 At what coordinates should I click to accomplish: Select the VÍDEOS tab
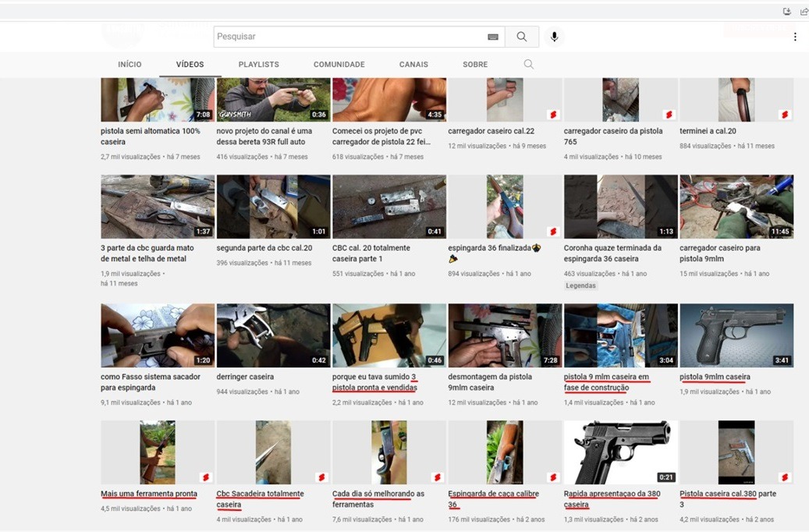pos(190,65)
